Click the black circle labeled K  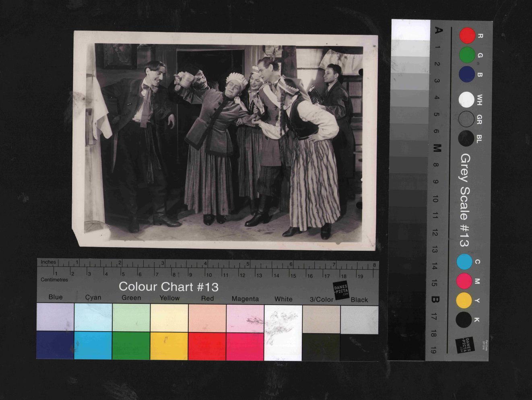(x=464, y=320)
